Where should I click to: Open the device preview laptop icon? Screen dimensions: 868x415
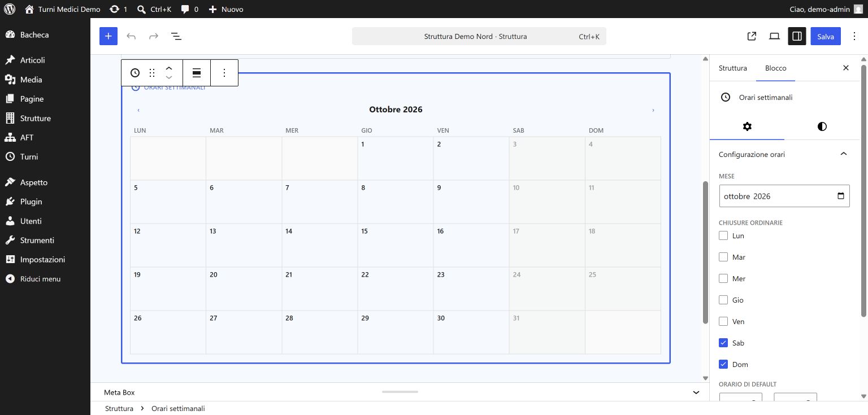(774, 36)
